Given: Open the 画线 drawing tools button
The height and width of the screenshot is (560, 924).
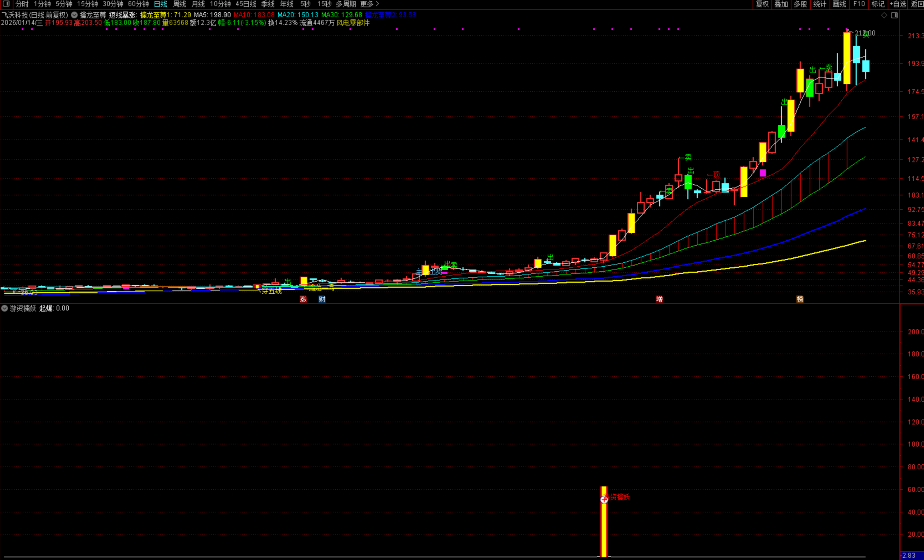Looking at the screenshot, I should [839, 4].
